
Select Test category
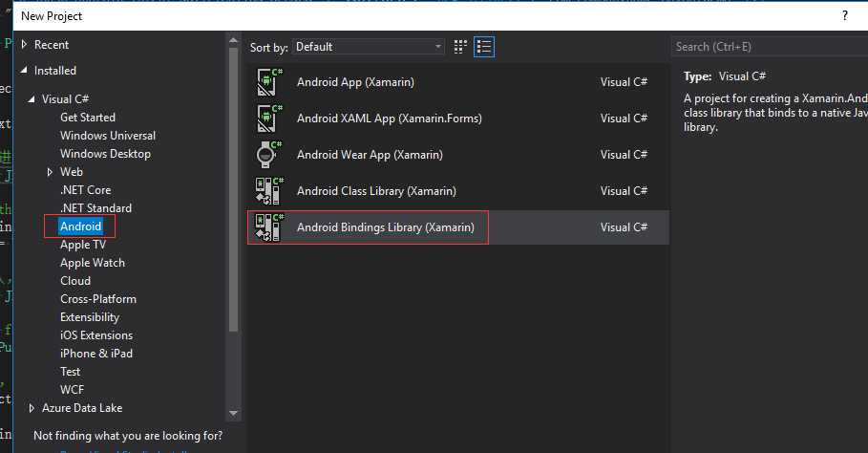[71, 372]
